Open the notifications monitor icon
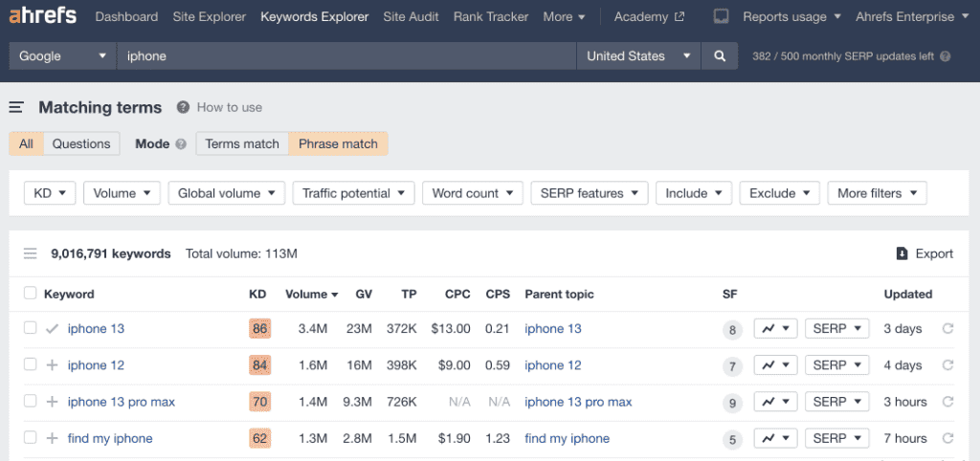 tap(722, 17)
